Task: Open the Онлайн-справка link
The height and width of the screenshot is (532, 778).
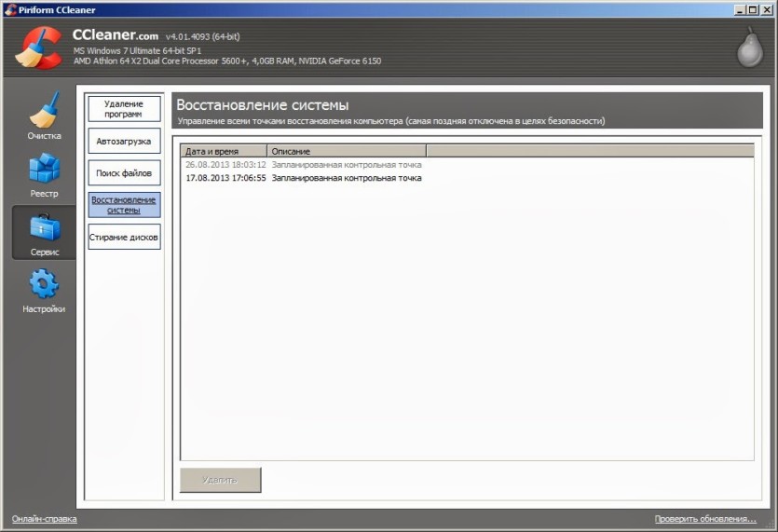Action: [x=44, y=519]
